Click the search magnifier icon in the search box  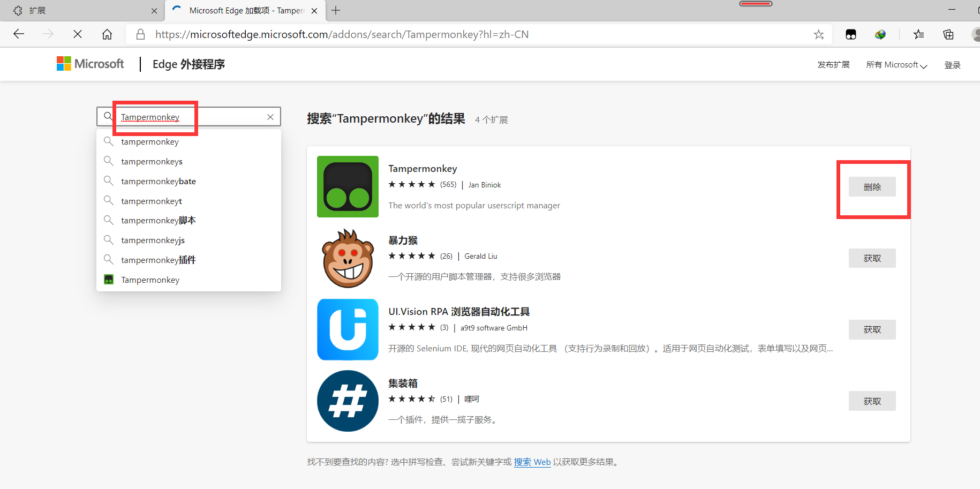pos(108,116)
